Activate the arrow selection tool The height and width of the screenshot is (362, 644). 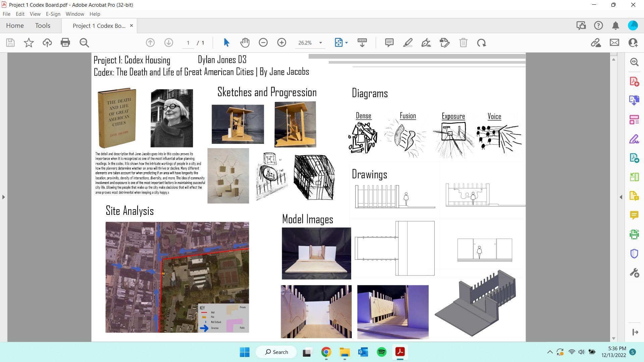click(226, 43)
